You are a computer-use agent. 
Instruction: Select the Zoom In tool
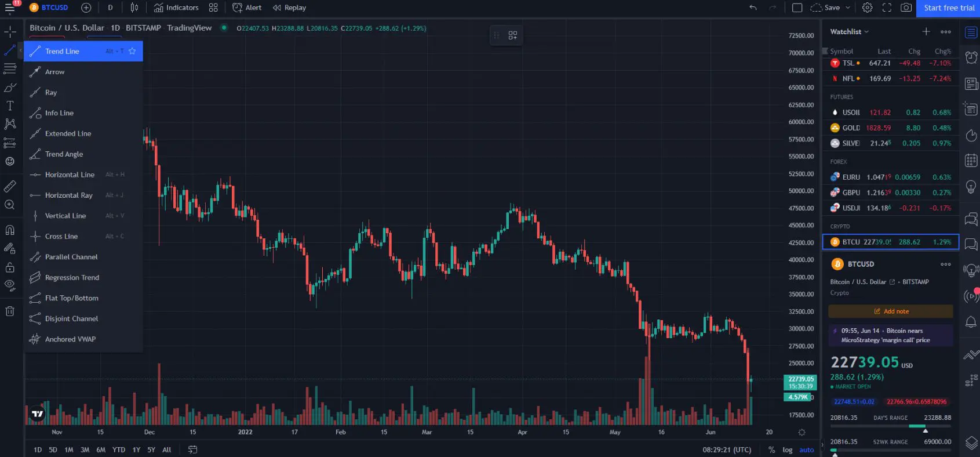coord(10,205)
